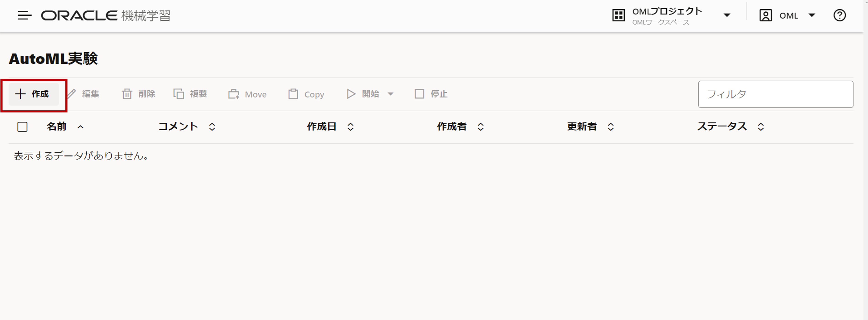Click the フィルタ filter input field
Screen dimensions: 868x320
click(x=775, y=94)
